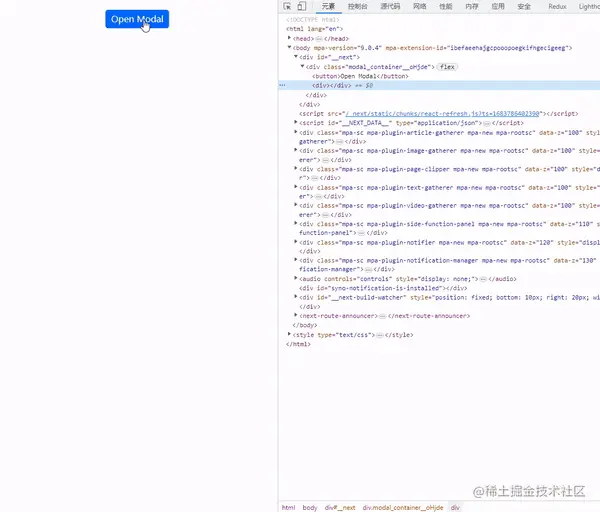The image size is (600, 512).
Task: Select the button Open Modal DOM row
Action: 360,76
